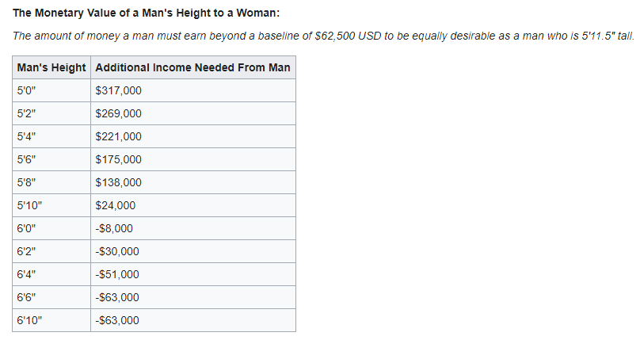Viewport: 644px width, 340px height.
Task: Click the $138,000 value
Action: (x=193, y=182)
